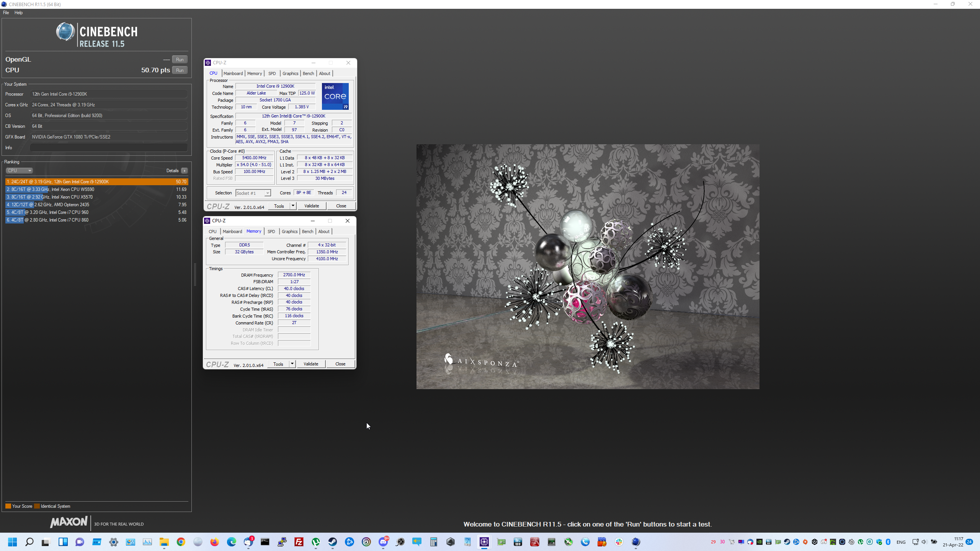Open Windows Security tray icon

879,542
